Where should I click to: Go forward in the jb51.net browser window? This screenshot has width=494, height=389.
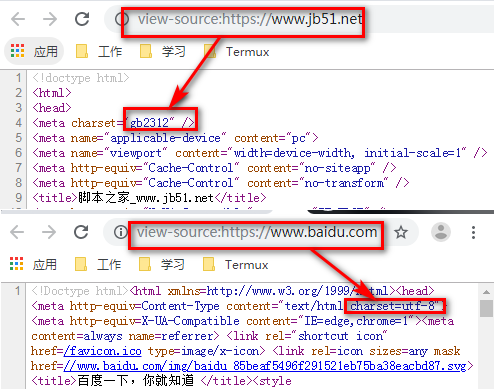[50, 19]
